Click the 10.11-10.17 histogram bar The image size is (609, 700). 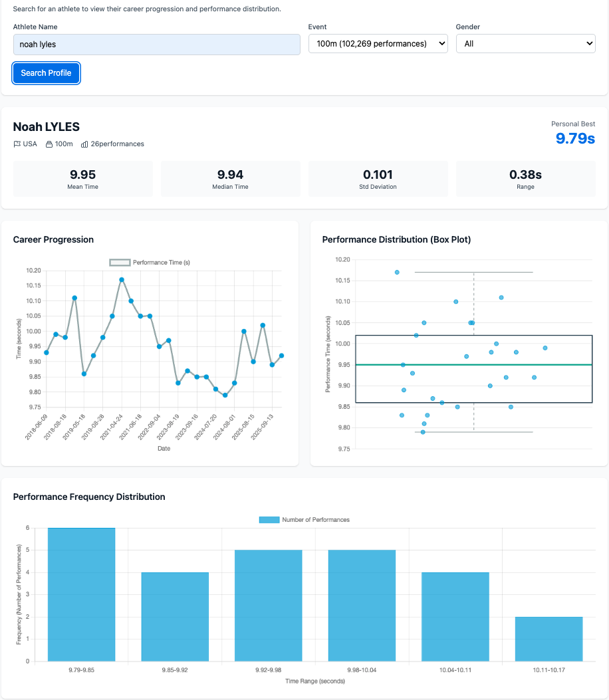coord(548,639)
